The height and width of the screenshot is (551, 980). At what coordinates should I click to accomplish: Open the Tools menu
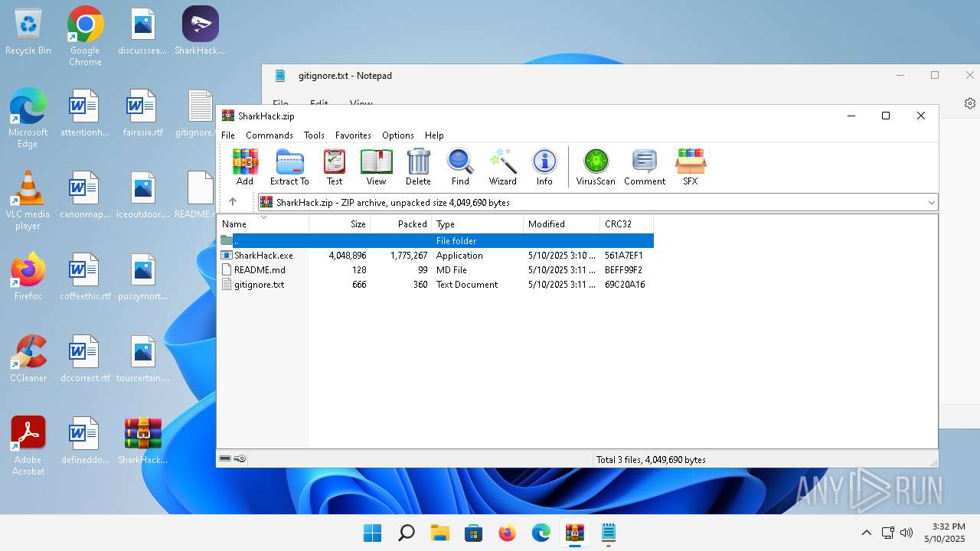point(314,135)
